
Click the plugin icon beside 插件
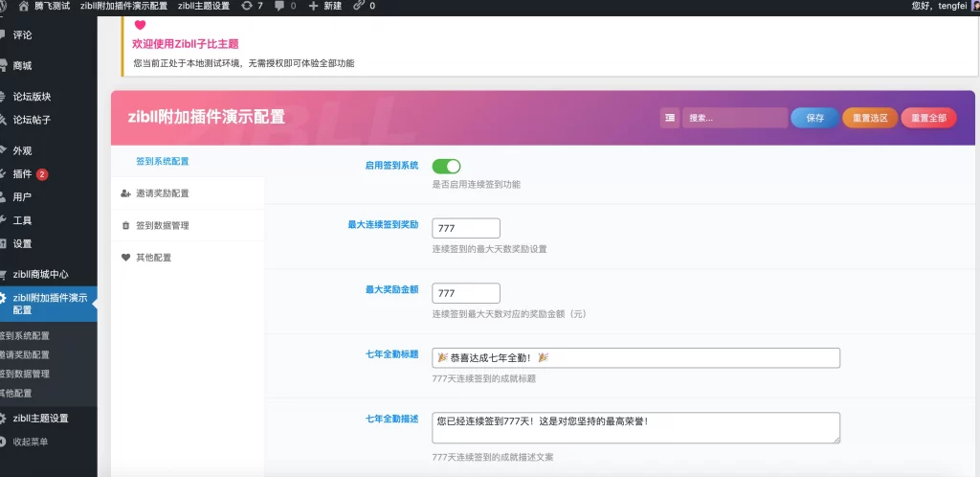3,173
